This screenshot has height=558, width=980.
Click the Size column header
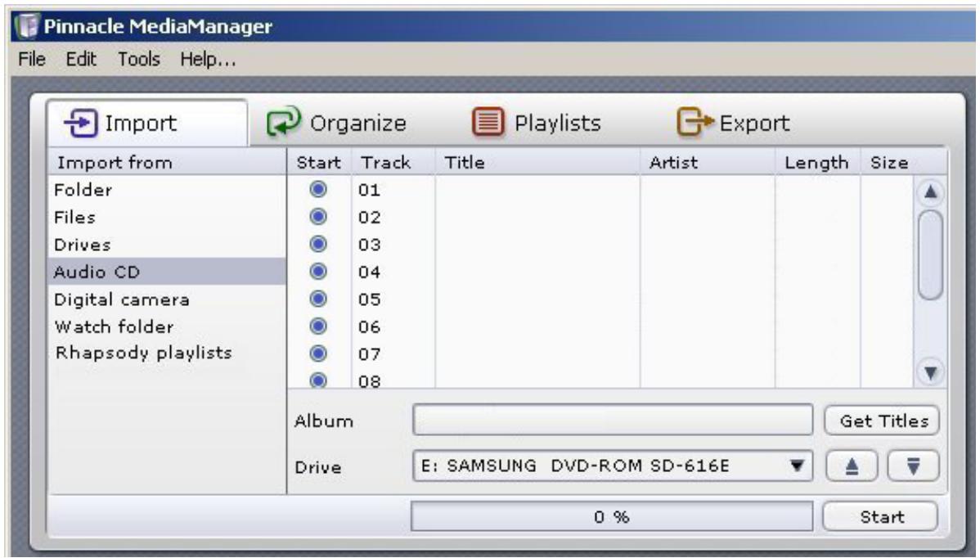coord(904,163)
